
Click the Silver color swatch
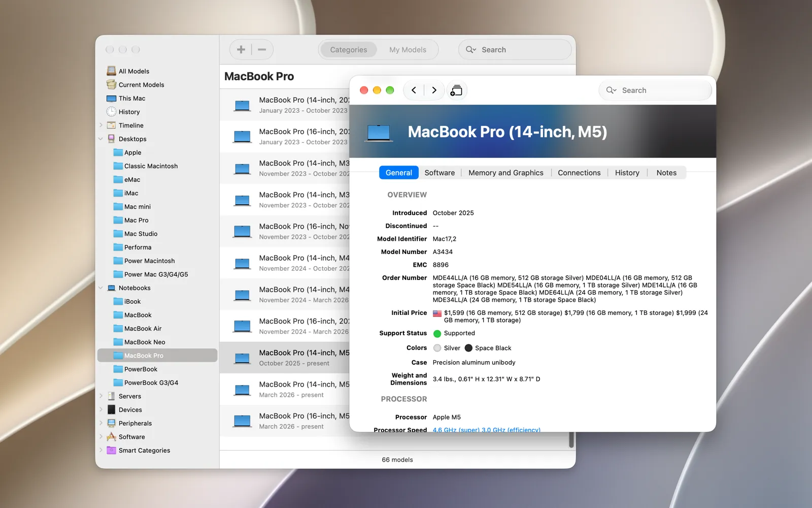coord(437,348)
